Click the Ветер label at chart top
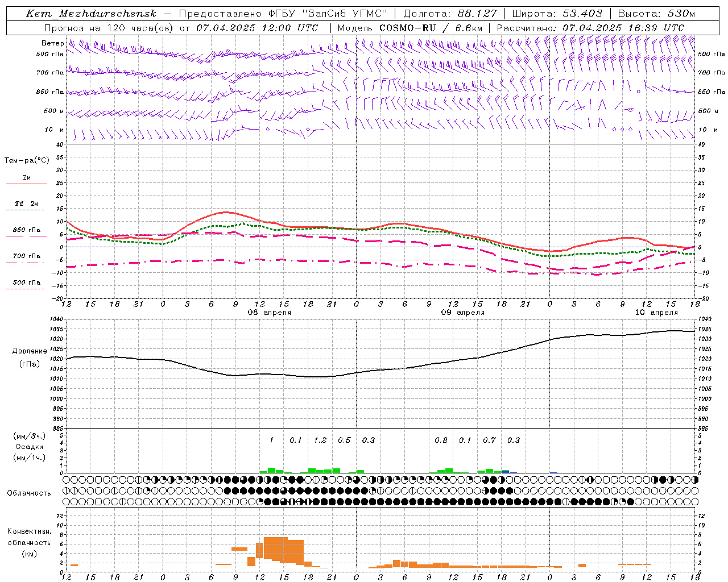728x582 pixels. coord(53,43)
